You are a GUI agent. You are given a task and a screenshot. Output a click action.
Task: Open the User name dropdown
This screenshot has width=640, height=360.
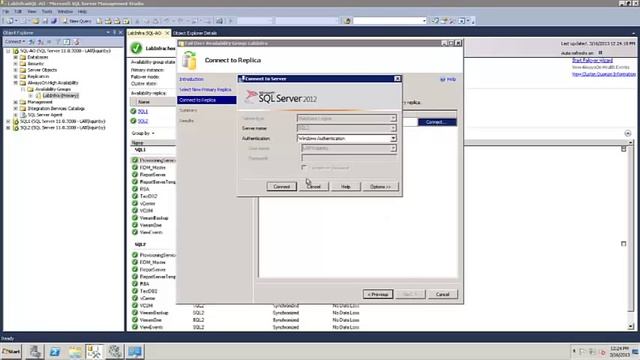393,148
